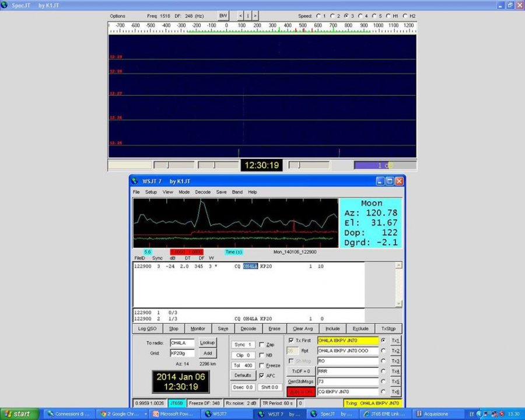525x420 pixels.
Task: Open the Save menu in the menu bar
Action: 221,192
